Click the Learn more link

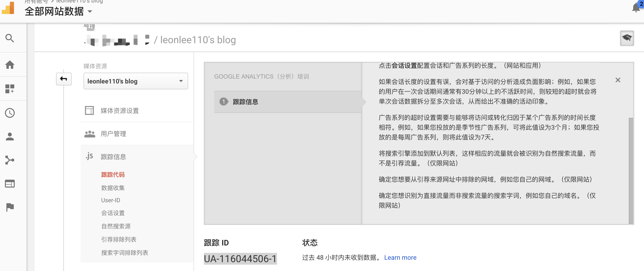[x=400, y=257]
